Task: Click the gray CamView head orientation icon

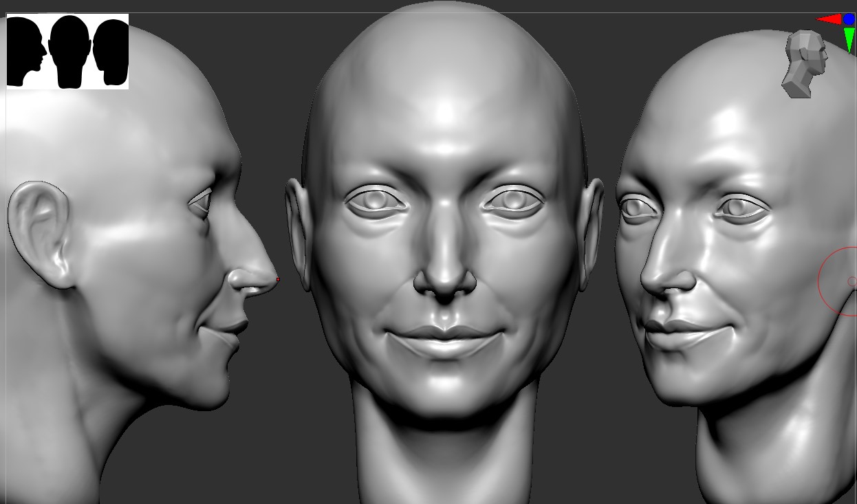Action: 804,64
